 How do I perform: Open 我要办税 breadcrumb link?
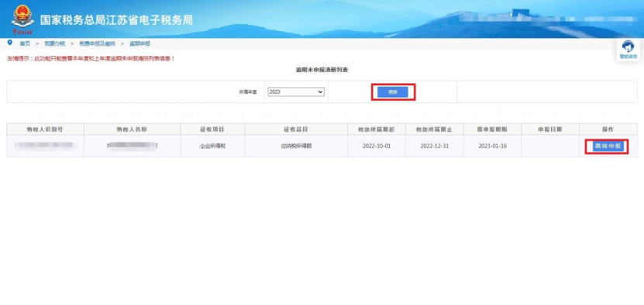coord(54,43)
